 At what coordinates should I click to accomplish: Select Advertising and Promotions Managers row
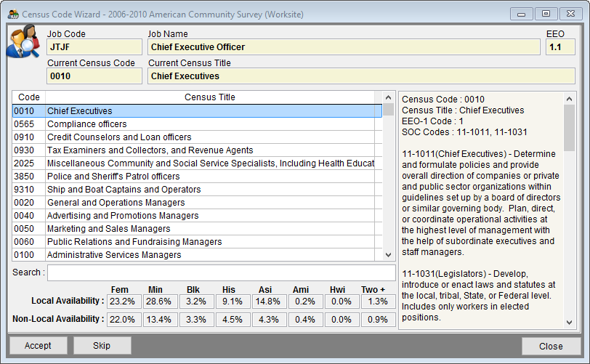point(197,216)
